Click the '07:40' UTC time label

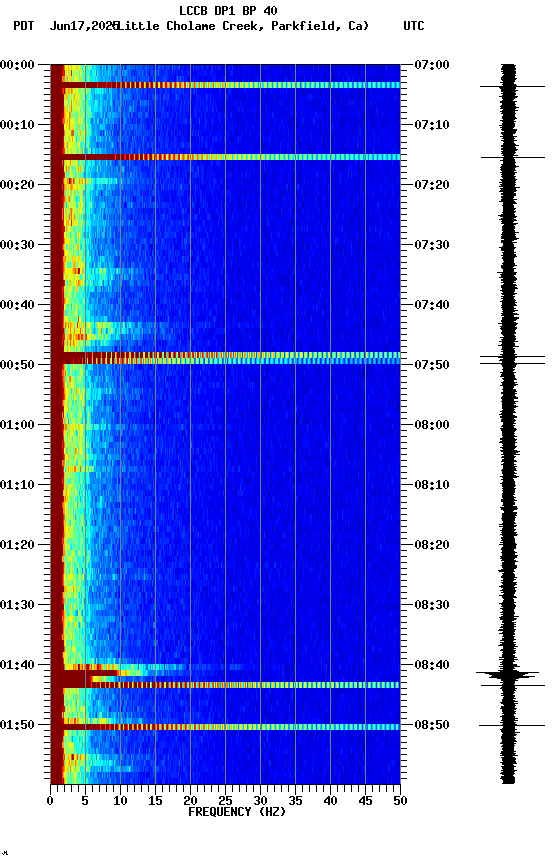[432, 305]
